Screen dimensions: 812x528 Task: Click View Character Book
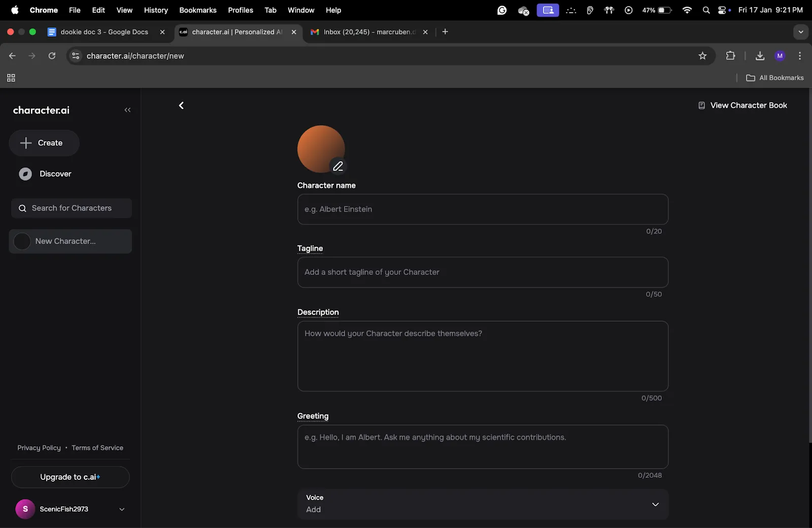[743, 105]
